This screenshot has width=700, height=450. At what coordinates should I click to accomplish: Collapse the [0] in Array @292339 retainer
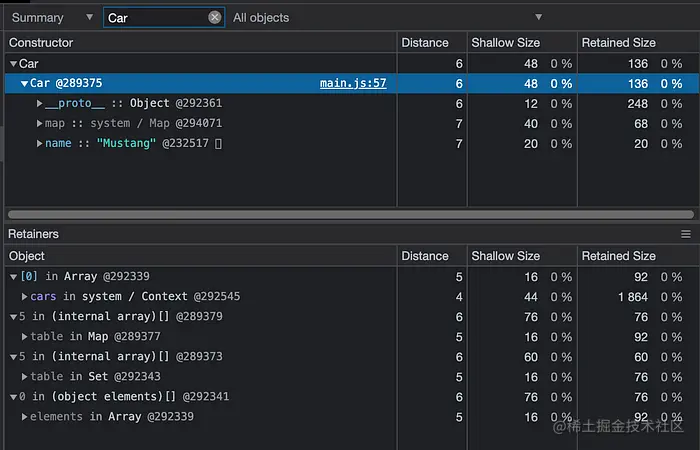tap(13, 277)
